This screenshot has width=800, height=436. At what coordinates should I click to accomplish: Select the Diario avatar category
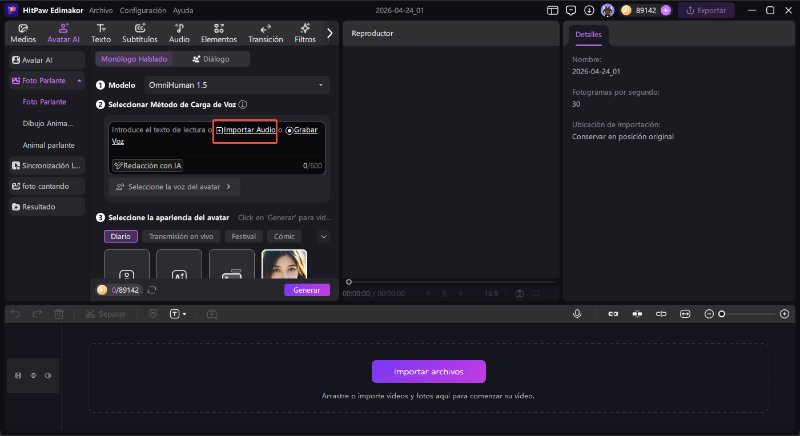(120, 236)
